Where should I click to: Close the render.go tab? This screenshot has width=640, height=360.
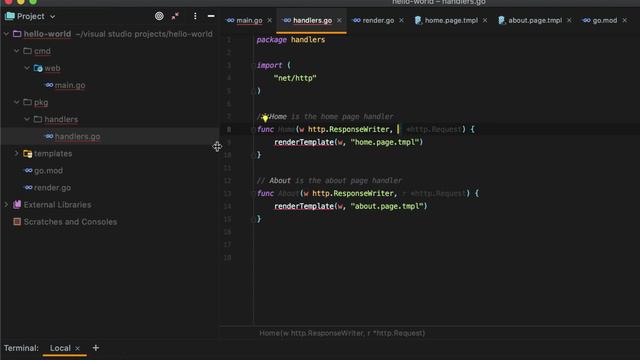pos(401,20)
